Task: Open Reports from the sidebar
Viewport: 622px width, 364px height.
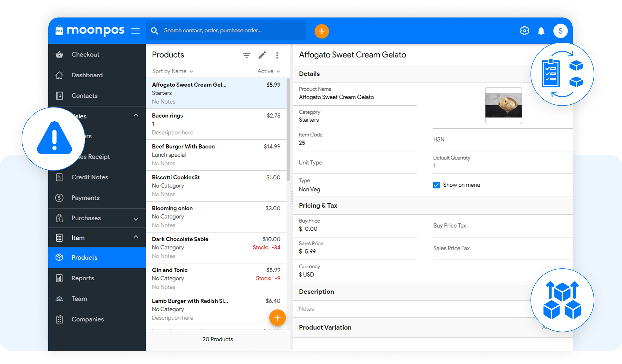Action: pos(83,278)
